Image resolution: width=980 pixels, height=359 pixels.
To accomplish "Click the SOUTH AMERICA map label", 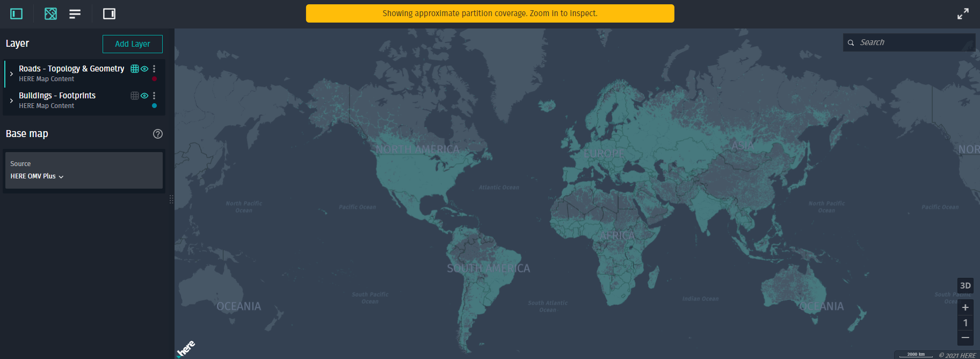I will pyautogui.click(x=489, y=268).
